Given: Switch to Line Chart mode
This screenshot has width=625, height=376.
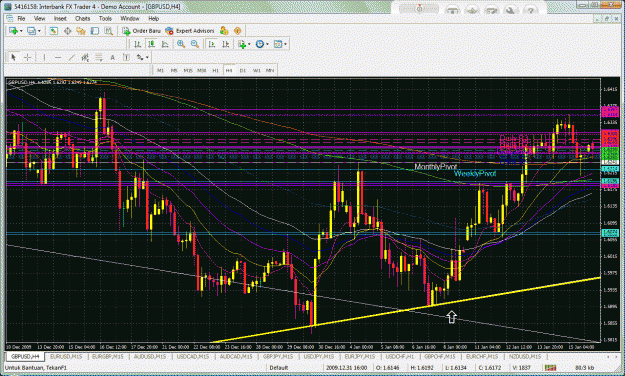Looking at the screenshot, I should pos(165,44).
